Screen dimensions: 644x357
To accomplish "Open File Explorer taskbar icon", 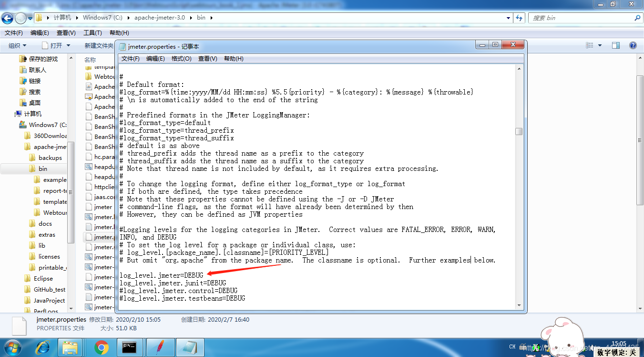I will 71,347.
